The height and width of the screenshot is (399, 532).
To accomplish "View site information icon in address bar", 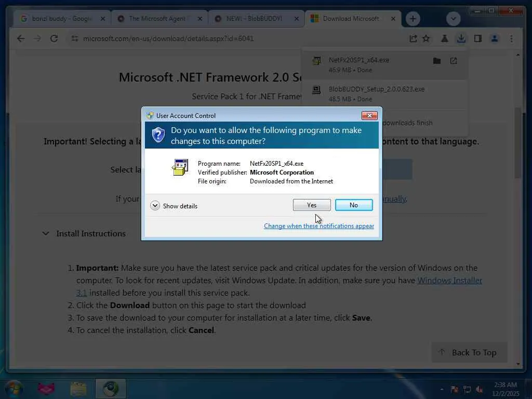I will point(75,38).
